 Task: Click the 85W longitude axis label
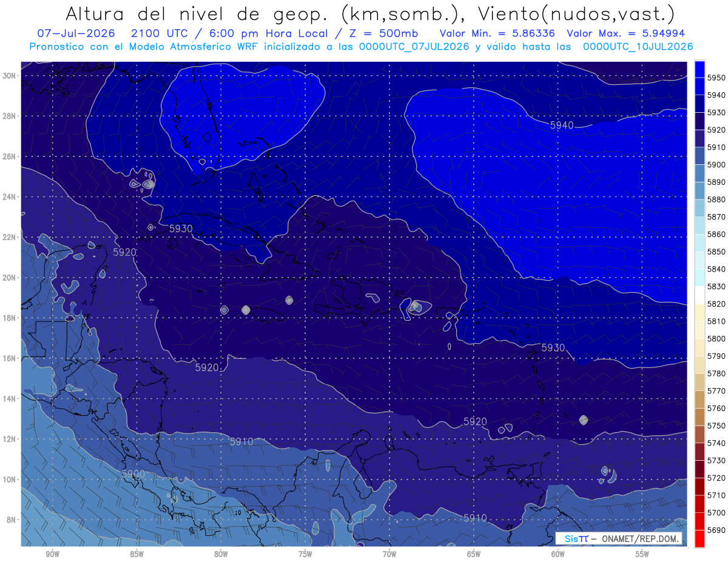tap(136, 554)
